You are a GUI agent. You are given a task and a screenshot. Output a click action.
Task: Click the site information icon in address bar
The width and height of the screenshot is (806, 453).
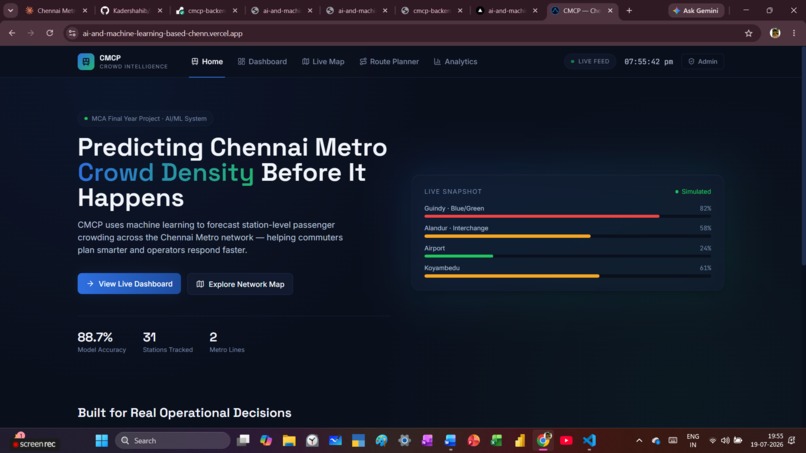coord(72,33)
